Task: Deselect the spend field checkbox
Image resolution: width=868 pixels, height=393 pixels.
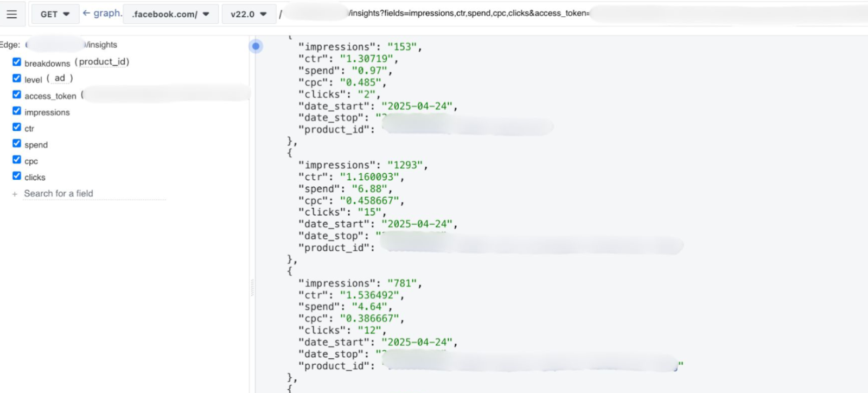Action: coord(17,143)
